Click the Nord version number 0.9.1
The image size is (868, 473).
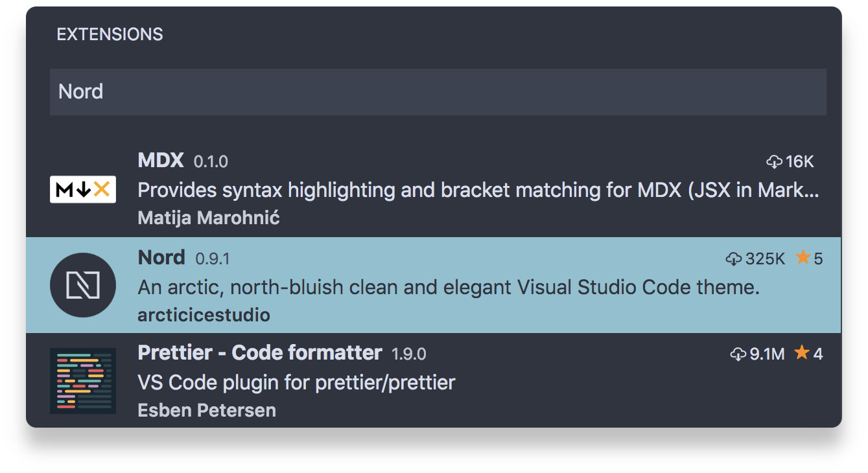click(213, 259)
